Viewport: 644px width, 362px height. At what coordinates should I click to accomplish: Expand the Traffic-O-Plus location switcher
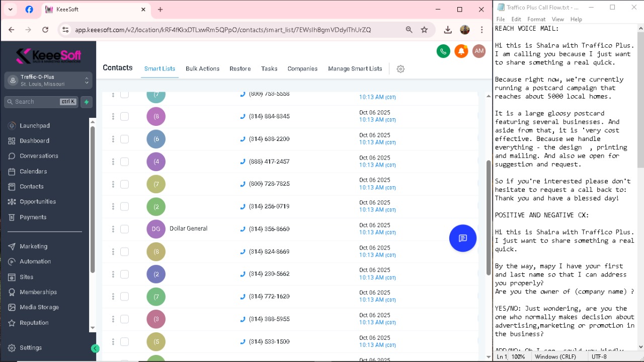48,80
